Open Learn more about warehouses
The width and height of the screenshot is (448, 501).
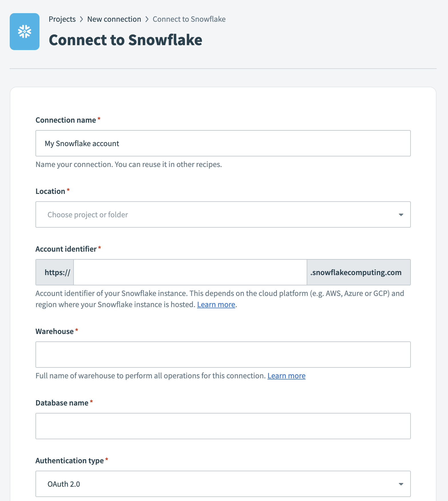click(x=286, y=375)
